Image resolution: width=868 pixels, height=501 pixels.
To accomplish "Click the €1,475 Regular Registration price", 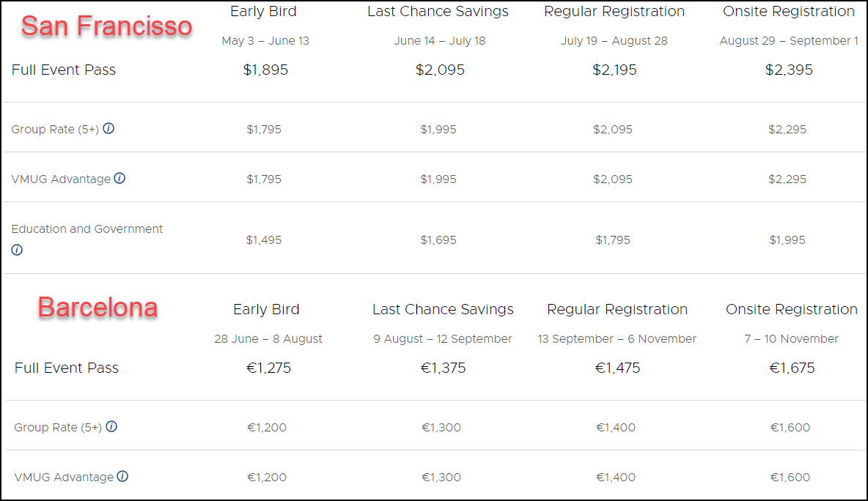I will 617,368.
